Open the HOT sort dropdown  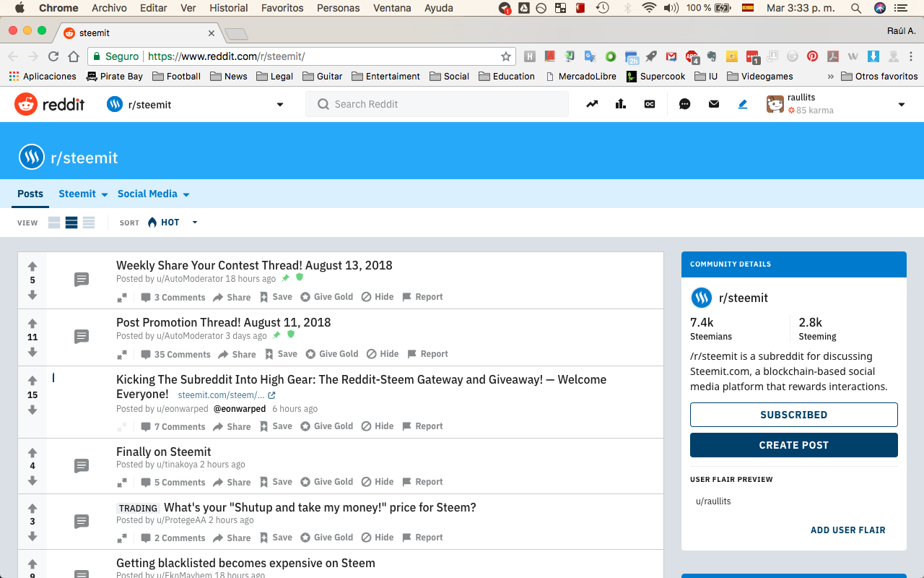pyautogui.click(x=173, y=223)
